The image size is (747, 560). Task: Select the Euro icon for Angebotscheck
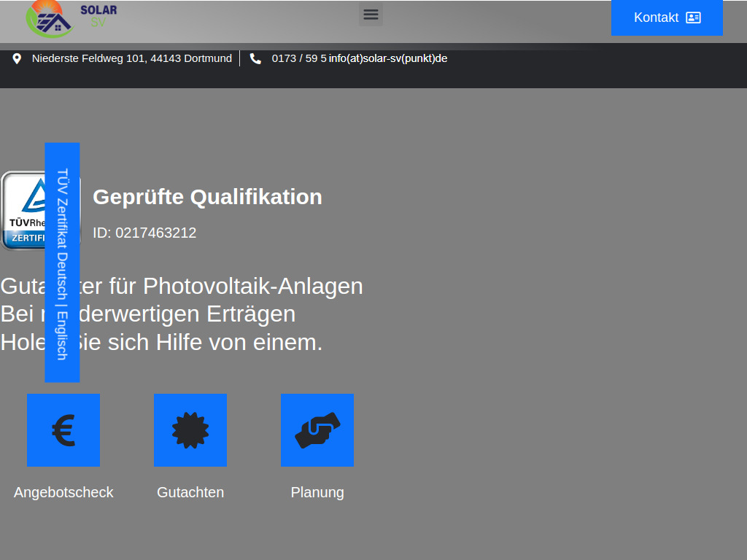coord(63,430)
